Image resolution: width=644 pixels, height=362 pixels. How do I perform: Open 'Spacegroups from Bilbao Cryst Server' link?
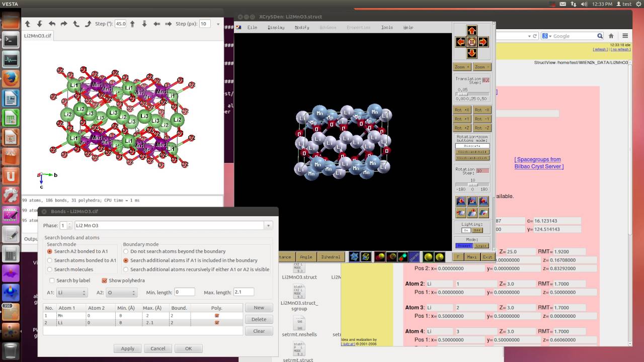pos(538,163)
